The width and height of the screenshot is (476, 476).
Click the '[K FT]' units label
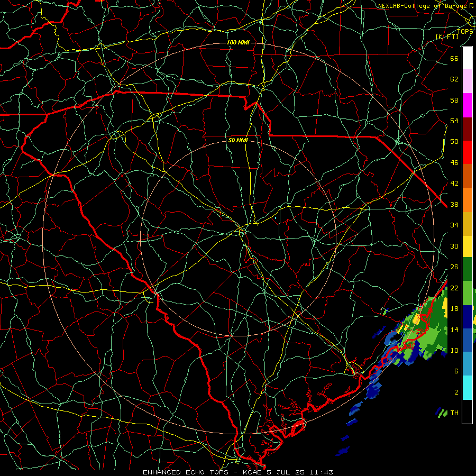(x=447, y=36)
